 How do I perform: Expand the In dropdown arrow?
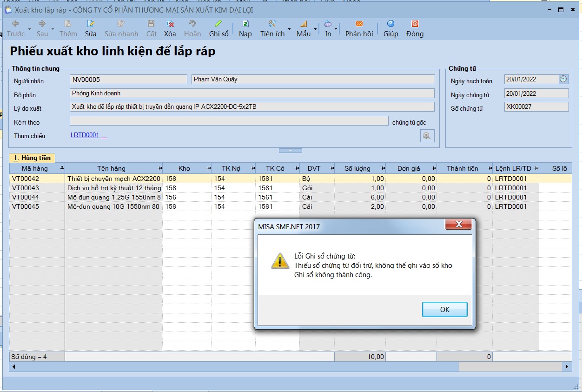(336, 29)
